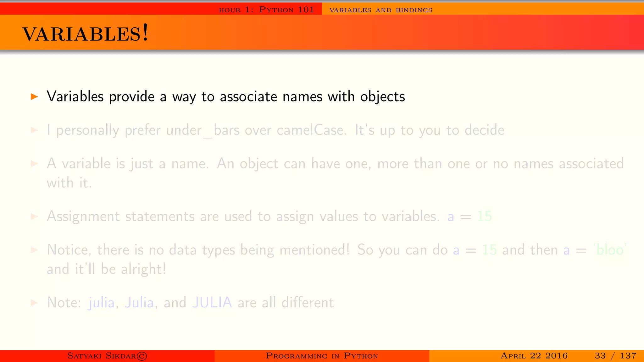Click text 'Notice, there is no data types being mentioned!'

click(x=198, y=250)
